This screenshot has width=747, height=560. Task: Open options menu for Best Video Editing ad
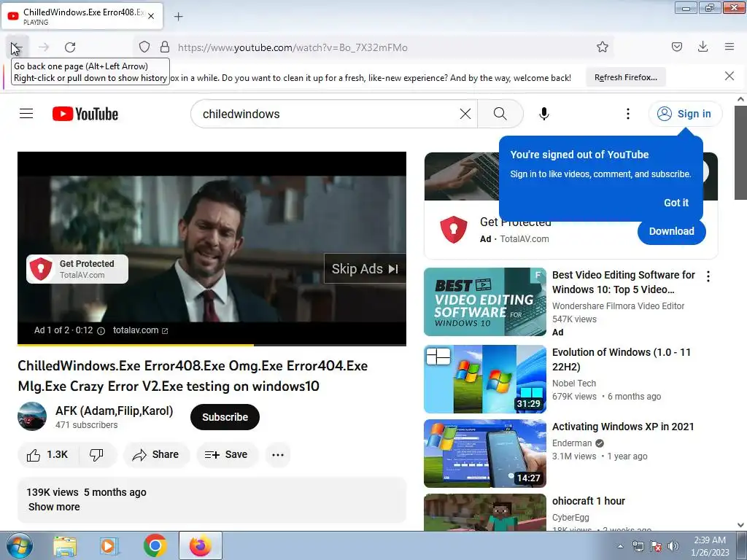(708, 276)
